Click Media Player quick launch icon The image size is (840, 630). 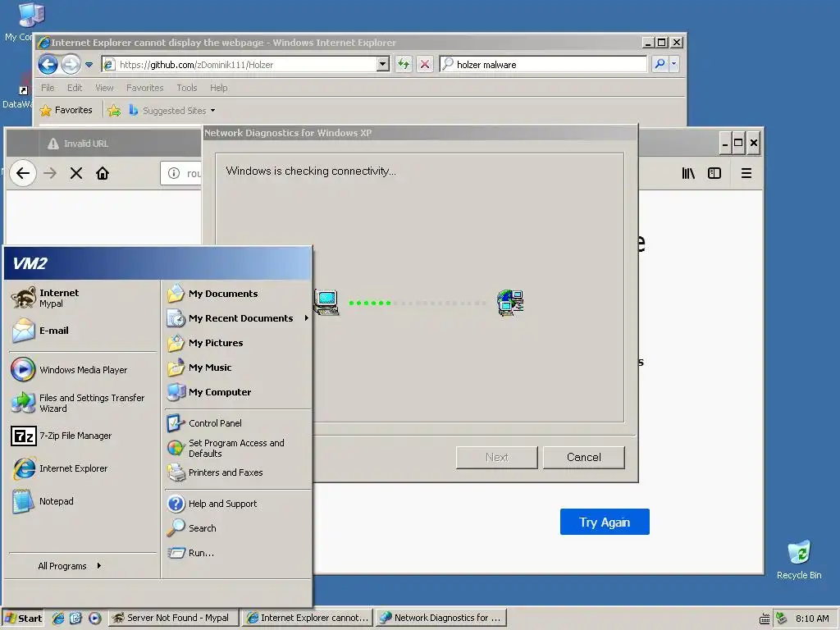point(94,619)
